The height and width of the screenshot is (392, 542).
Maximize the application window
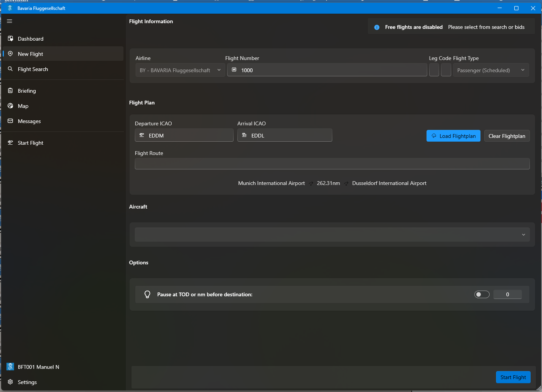point(516,8)
